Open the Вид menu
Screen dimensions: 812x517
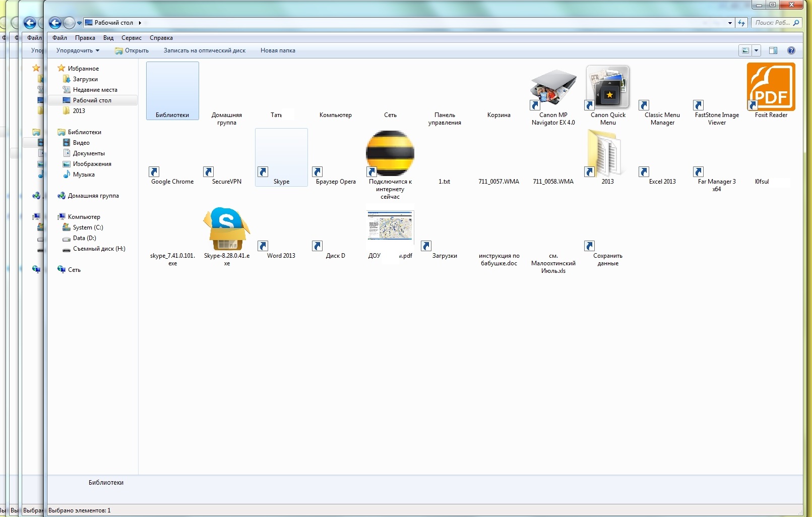(108, 38)
